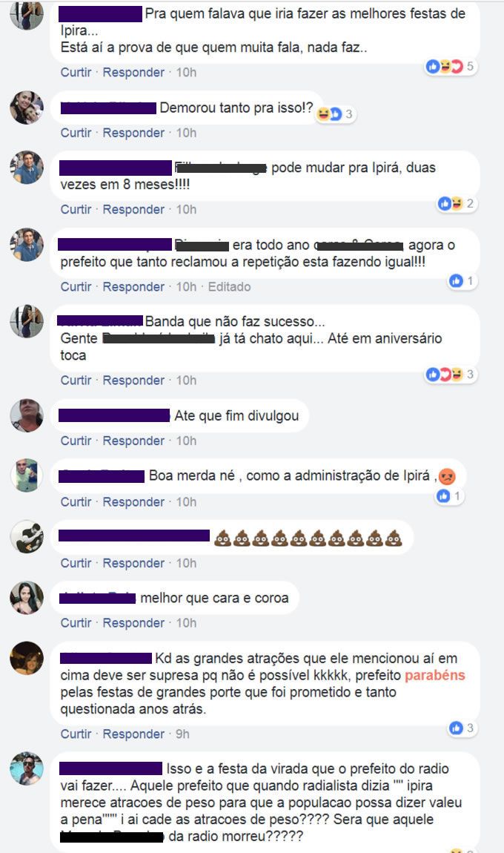This screenshot has width=504, height=853.
Task: Click 9h timestamp under 'Kd as grandes atrações' comment
Action: pyautogui.click(x=182, y=734)
